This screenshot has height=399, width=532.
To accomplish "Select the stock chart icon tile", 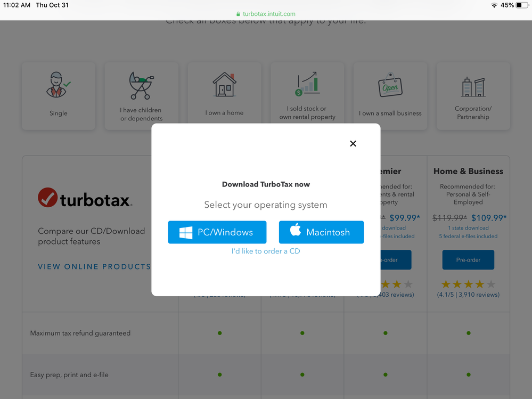I will point(307,85).
